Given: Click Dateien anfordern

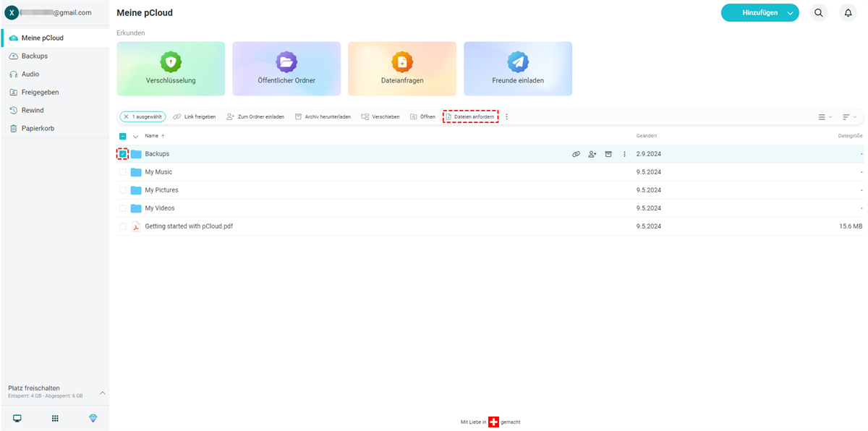Looking at the screenshot, I should click(471, 116).
